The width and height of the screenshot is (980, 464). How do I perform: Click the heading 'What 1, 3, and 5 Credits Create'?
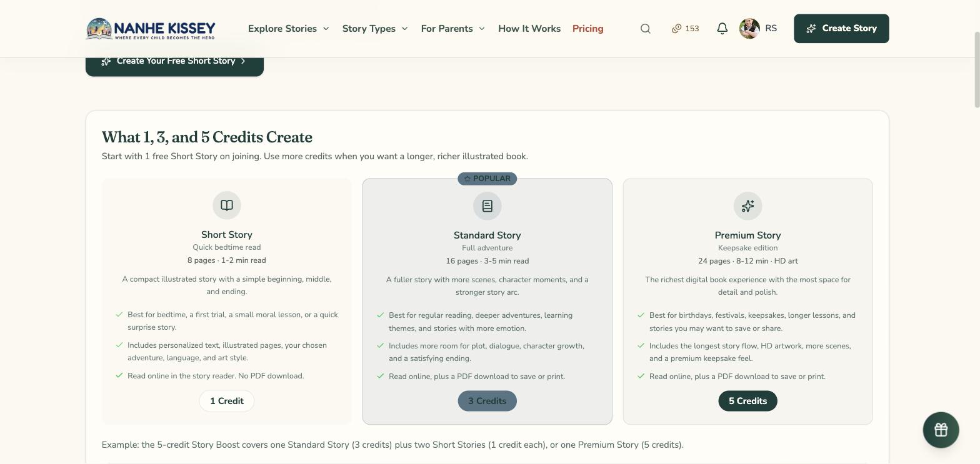point(207,137)
